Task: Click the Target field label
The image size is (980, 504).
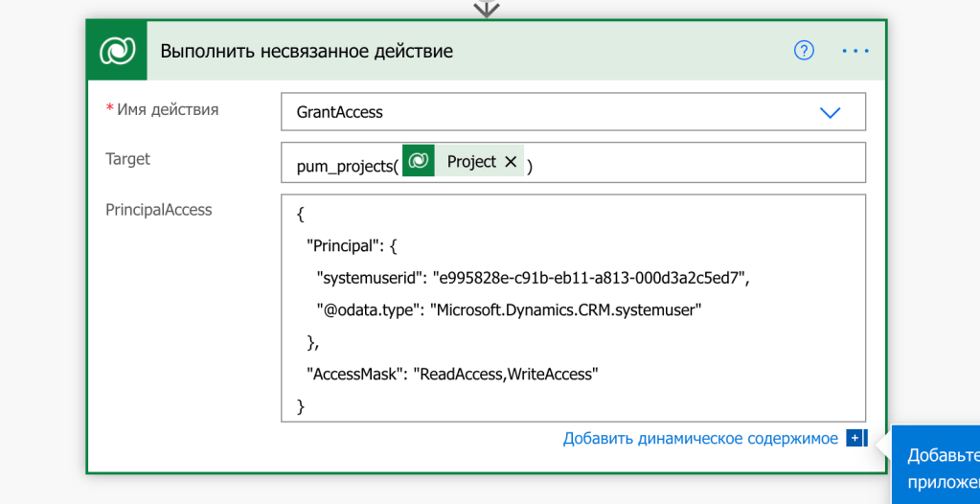Action: coord(127,159)
